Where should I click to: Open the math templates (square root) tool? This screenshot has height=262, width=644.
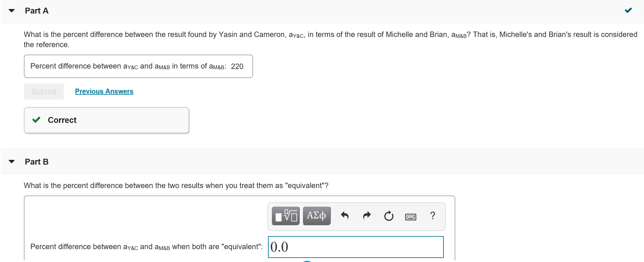click(x=286, y=216)
